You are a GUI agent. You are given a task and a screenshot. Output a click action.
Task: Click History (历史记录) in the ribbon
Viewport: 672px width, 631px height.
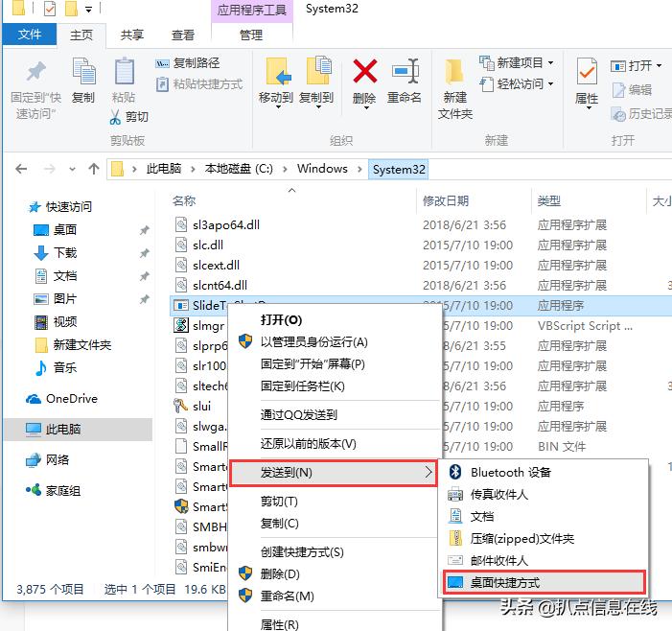click(x=641, y=114)
